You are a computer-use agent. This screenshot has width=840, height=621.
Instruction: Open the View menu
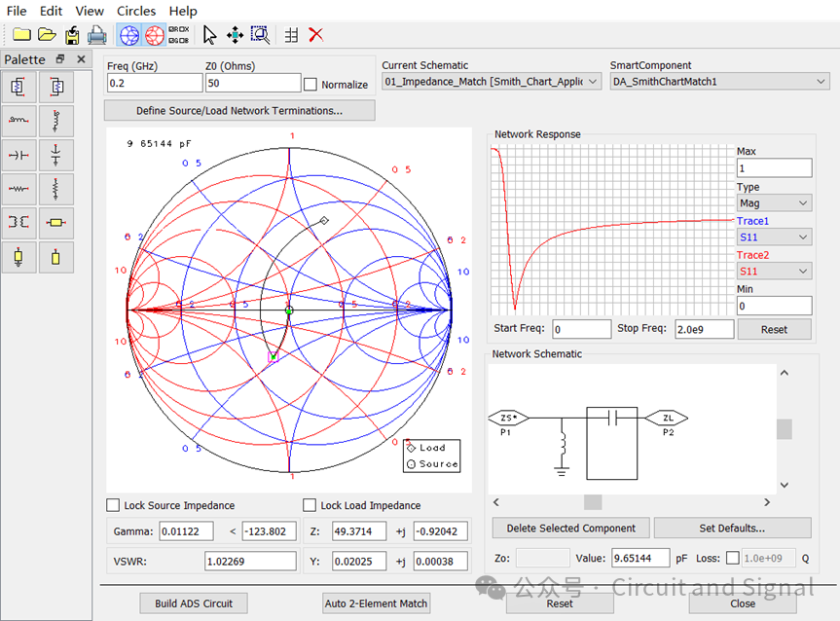tap(90, 11)
